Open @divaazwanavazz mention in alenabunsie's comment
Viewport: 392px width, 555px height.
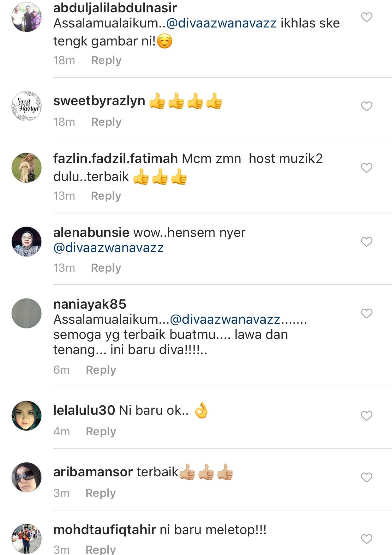[108, 248]
